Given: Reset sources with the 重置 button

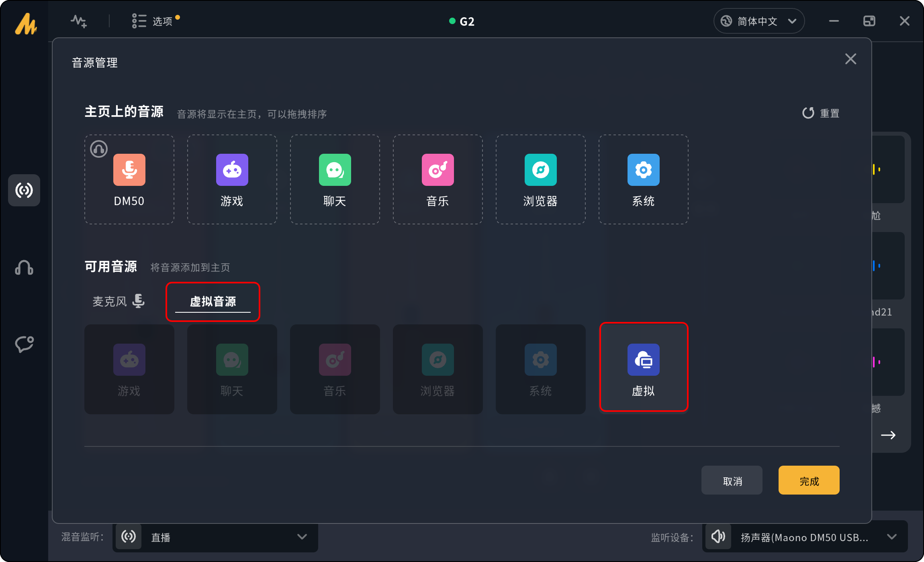Looking at the screenshot, I should (x=821, y=113).
